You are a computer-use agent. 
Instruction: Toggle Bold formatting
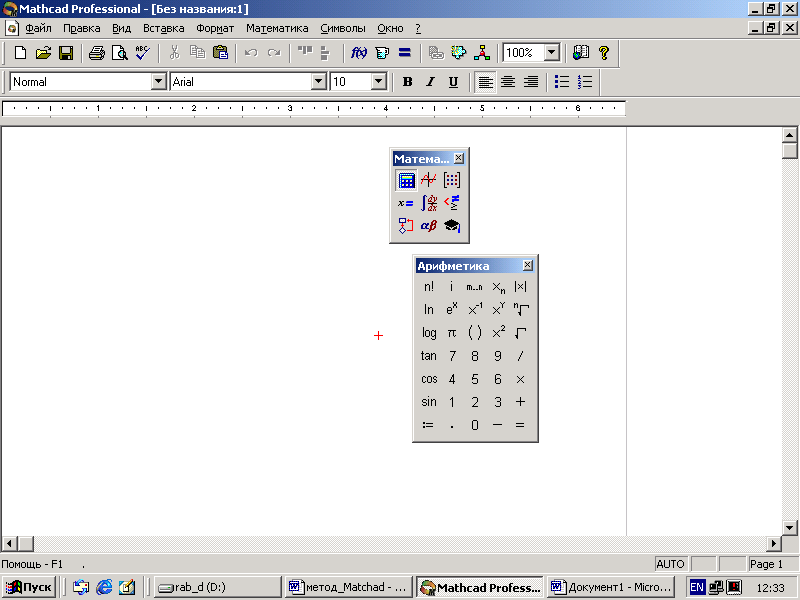[407, 82]
